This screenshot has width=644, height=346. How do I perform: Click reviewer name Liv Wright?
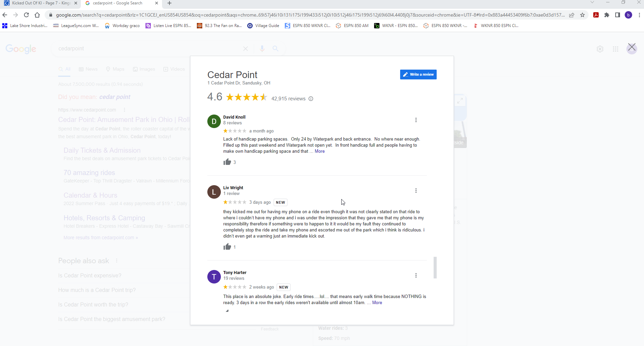[x=233, y=188]
